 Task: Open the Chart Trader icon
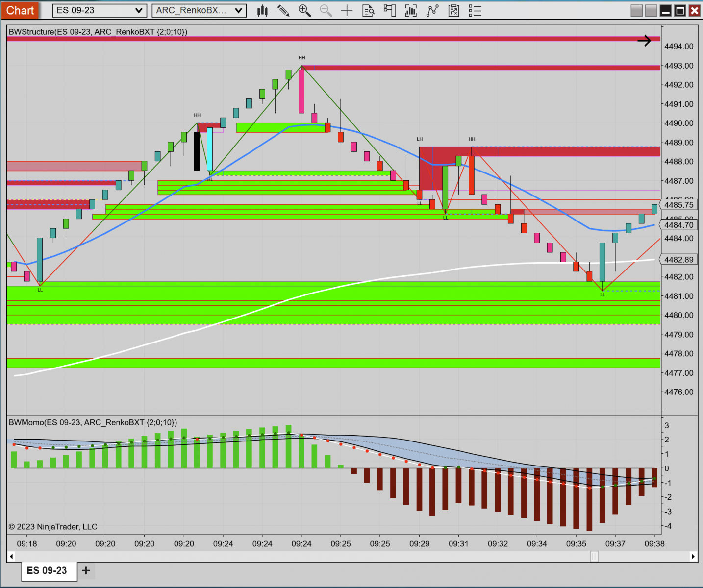point(390,11)
